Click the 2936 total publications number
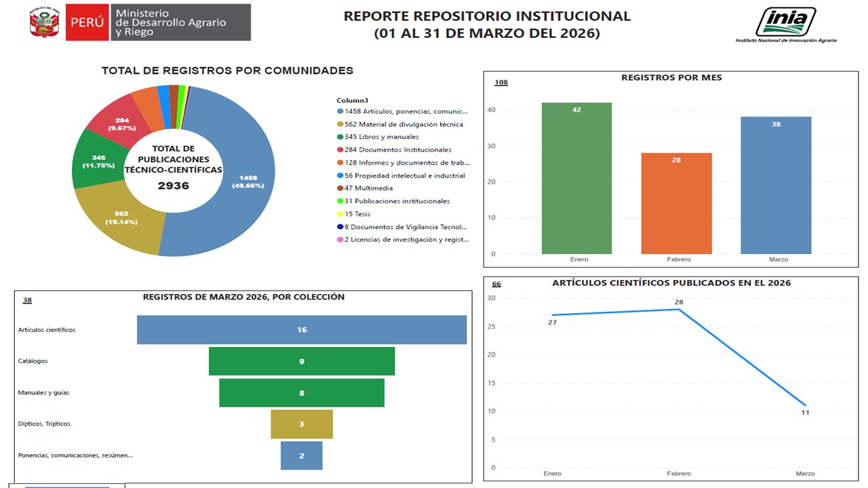Image resolution: width=868 pixels, height=488 pixels. point(174,186)
